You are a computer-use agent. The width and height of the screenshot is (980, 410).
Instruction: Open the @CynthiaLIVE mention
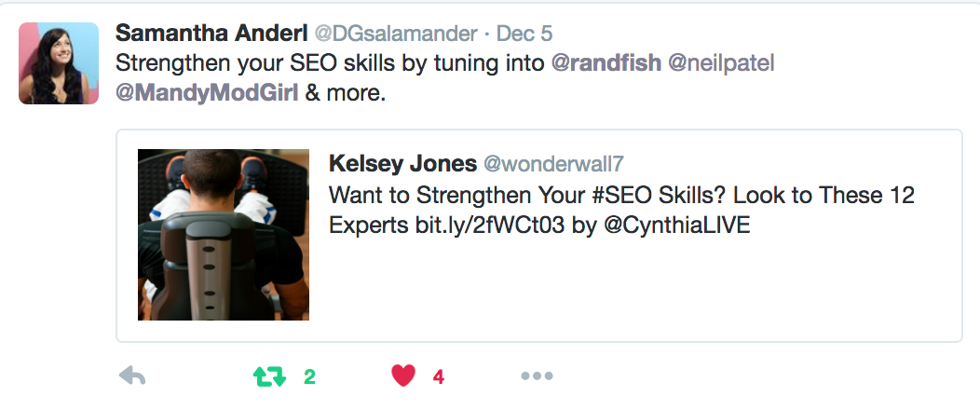[676, 226]
